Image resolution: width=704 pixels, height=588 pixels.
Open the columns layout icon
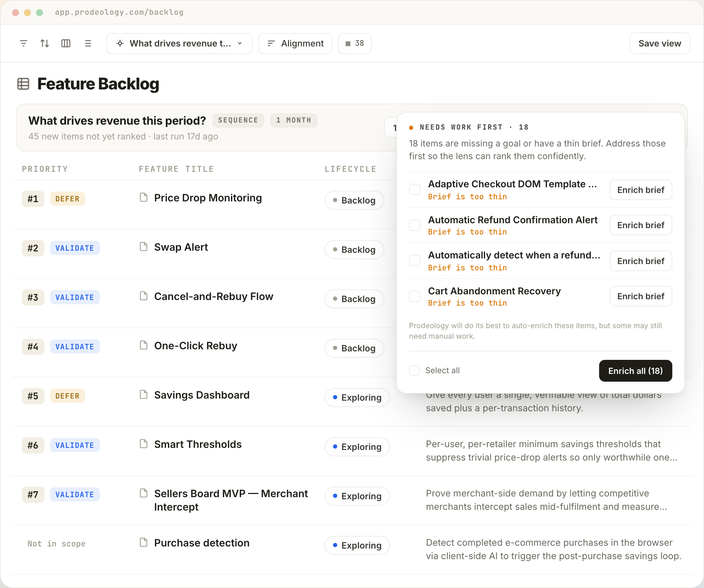tap(66, 43)
